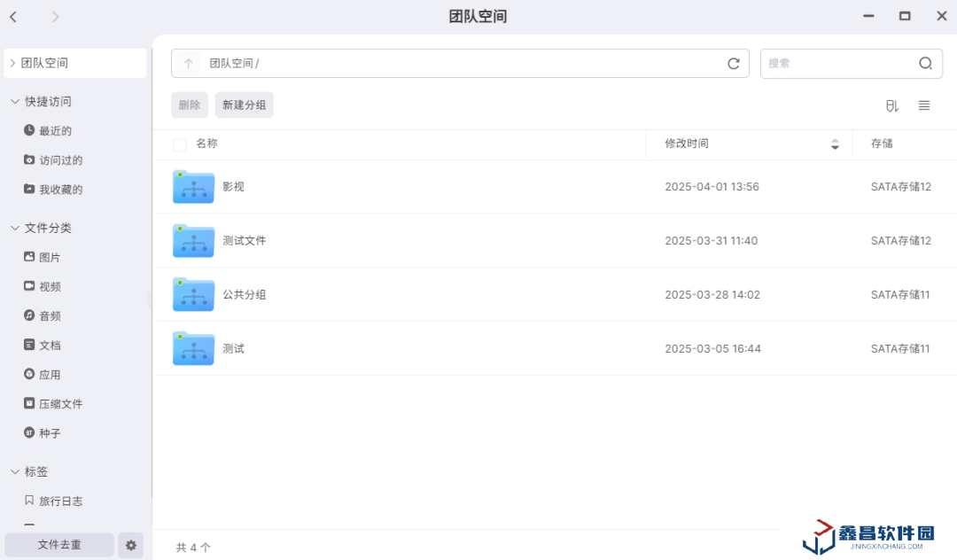The width and height of the screenshot is (957, 560).
Task: Click into the 搜索 input field
Action: click(x=837, y=64)
